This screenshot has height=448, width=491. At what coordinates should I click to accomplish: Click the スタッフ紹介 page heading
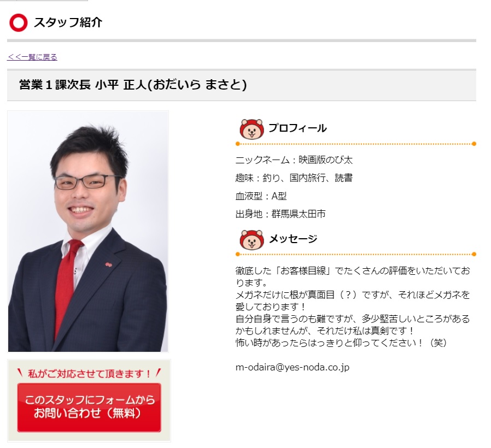tap(68, 22)
